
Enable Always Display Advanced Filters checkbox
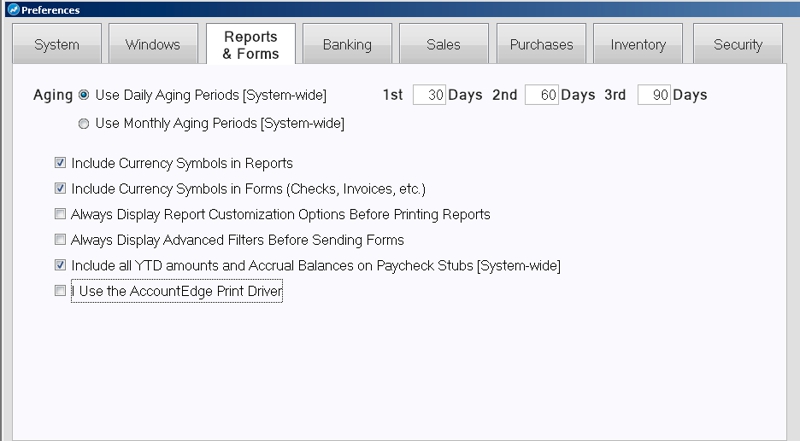point(62,240)
